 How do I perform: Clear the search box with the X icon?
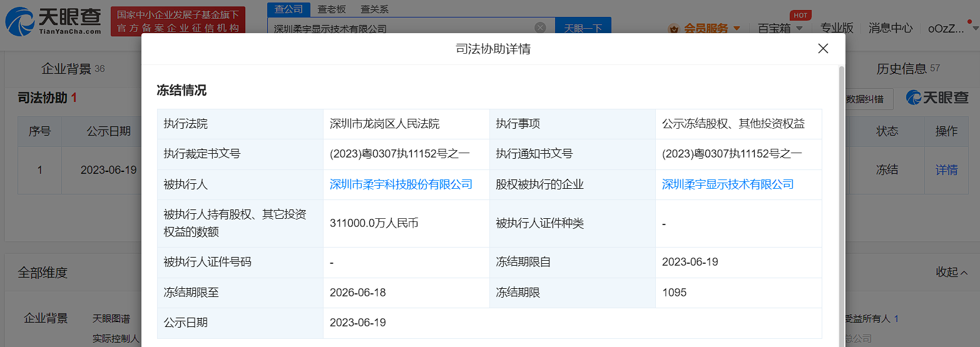(540, 28)
